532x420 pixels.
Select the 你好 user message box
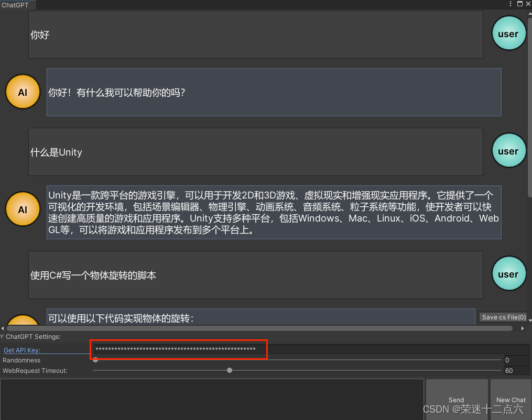point(255,35)
